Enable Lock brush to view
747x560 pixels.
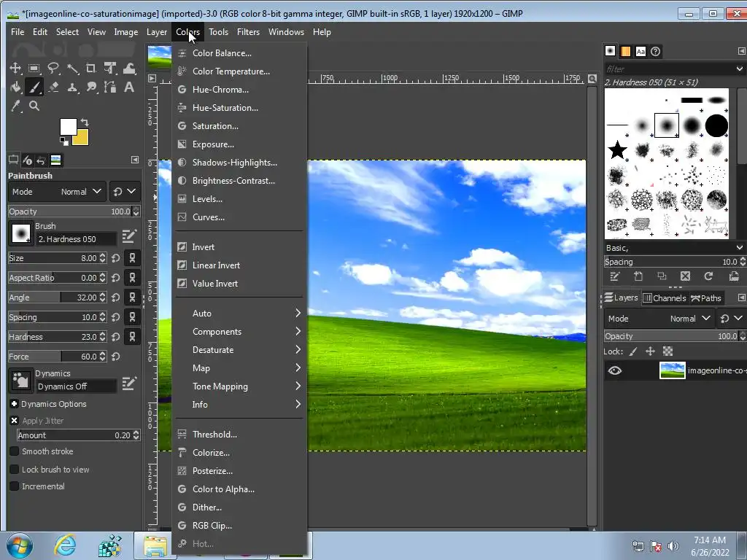pos(15,470)
